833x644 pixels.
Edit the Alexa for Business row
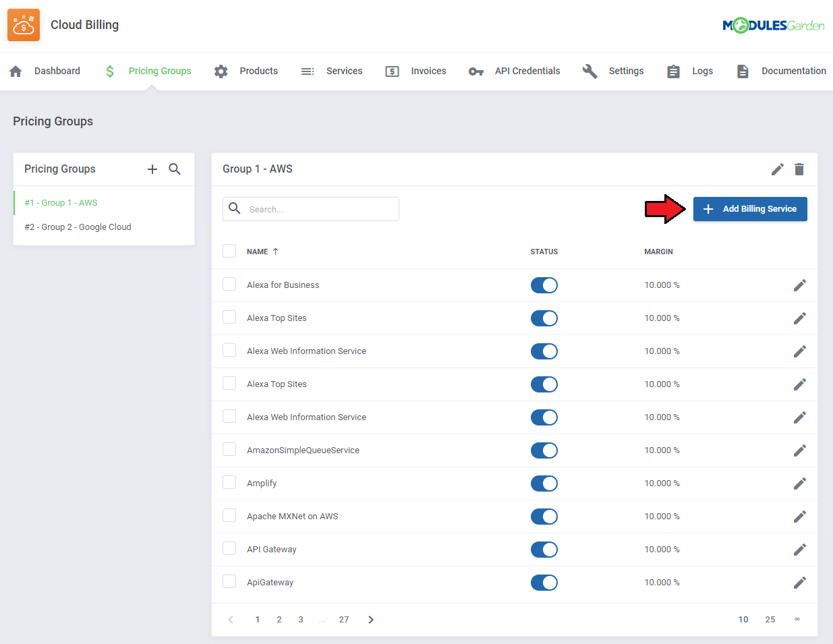800,285
